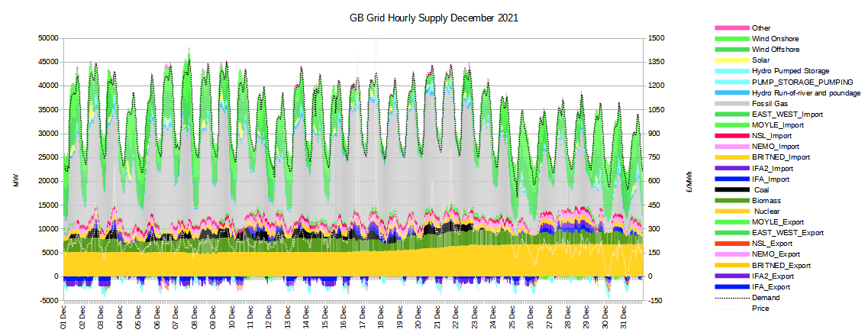
Task: Select the 50000 tick on the MW axis
Action: [48, 37]
